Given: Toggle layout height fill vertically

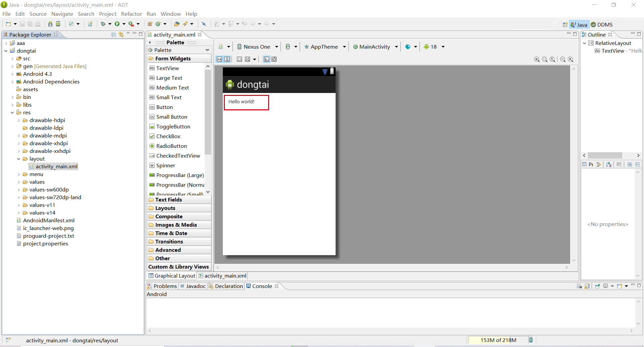Looking at the screenshot, I should coord(227,59).
